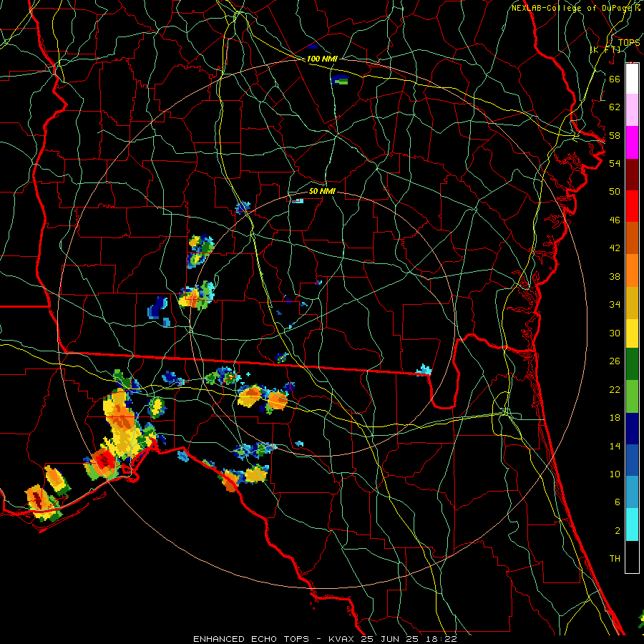Viewport: 644px width, 644px height.
Task: Select the 62 legend scale label
Action: 615,107
